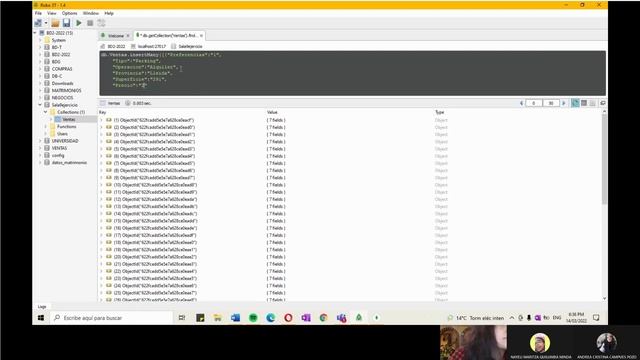This screenshot has width=640, height=360.
Task: Select the Functions folder in tree
Action: 66,127
